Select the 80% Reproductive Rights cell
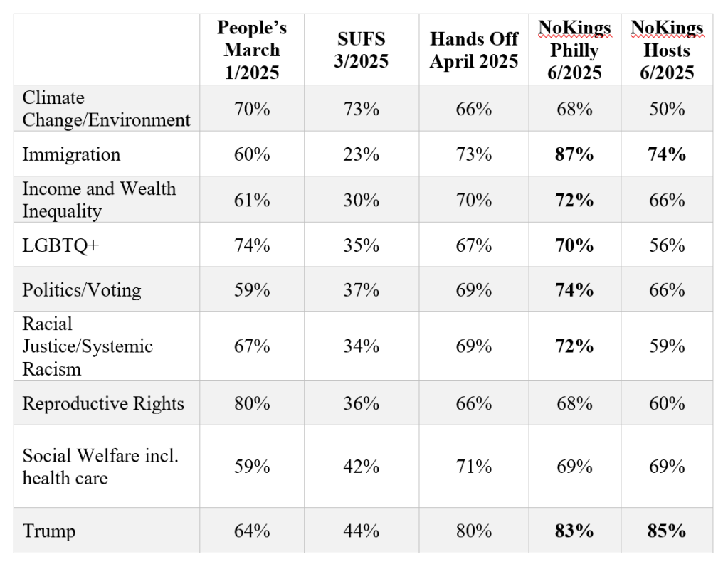Screen dimensions: 728x564 click(252, 403)
